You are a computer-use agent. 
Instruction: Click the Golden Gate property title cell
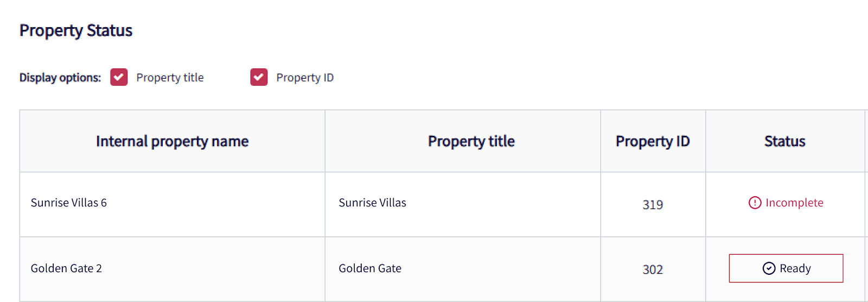[370, 268]
